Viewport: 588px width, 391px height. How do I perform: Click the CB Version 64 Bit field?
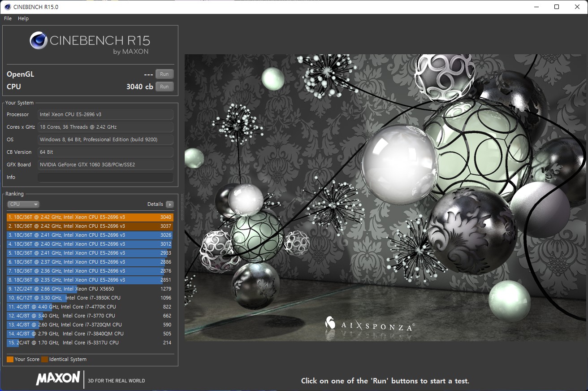pos(106,152)
